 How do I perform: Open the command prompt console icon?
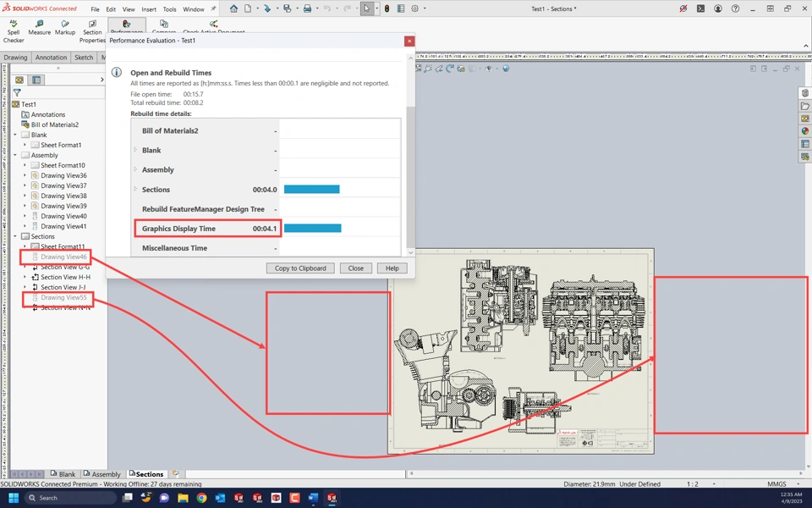tap(700, 8)
